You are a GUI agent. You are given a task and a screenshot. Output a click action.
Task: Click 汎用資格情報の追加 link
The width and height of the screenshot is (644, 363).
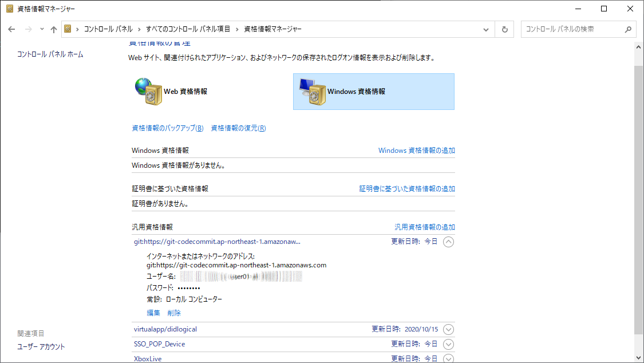[x=425, y=227]
